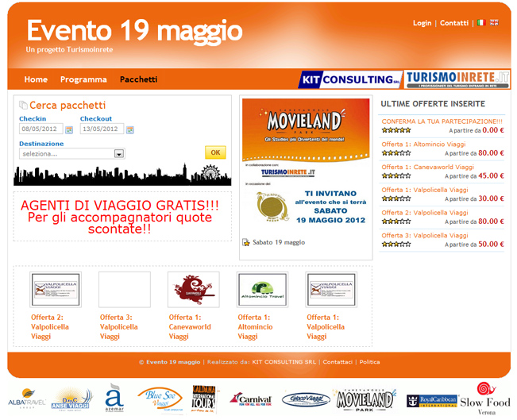The image size is (517, 420).
Task: Click the Contatti link in the header
Action: tap(454, 23)
